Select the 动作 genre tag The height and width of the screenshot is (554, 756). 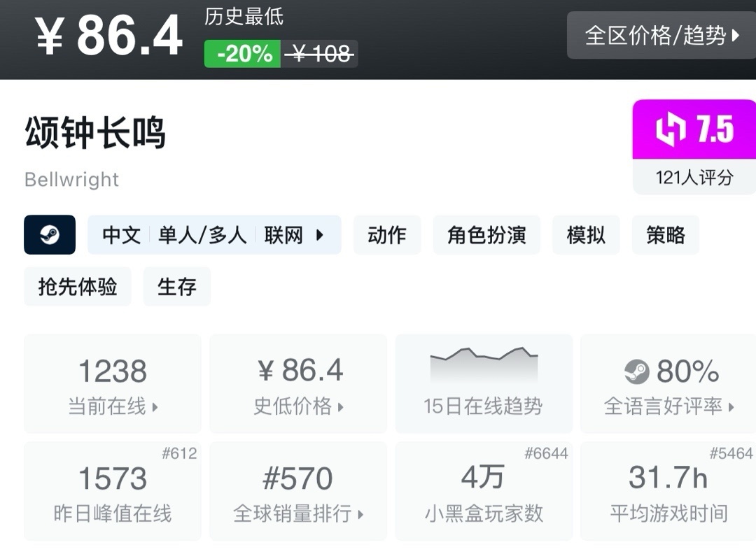pyautogui.click(x=386, y=235)
